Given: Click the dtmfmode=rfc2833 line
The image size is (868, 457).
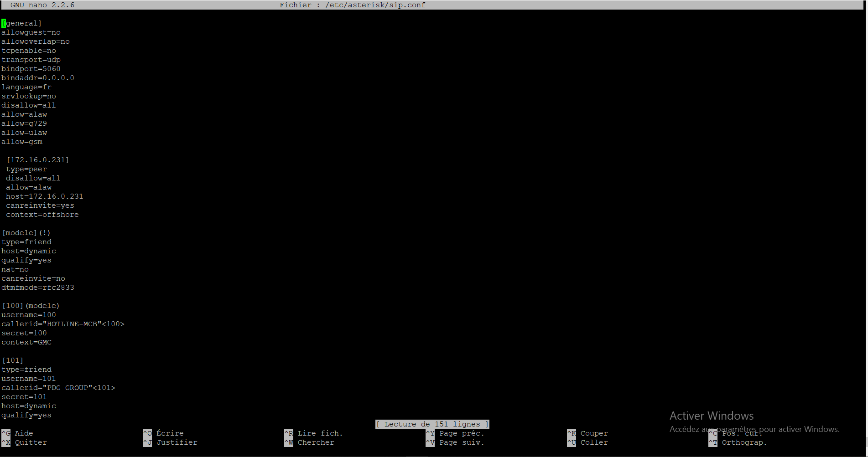Looking at the screenshot, I should click(38, 288).
